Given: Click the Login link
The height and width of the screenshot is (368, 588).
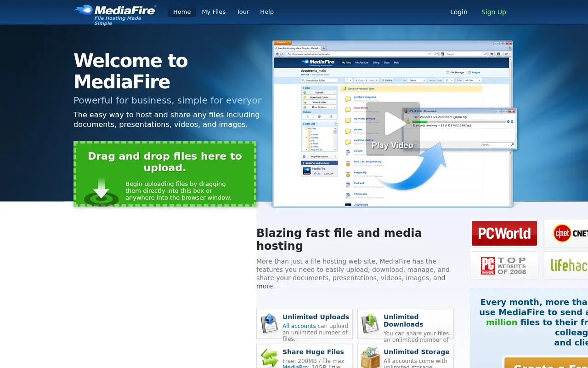Looking at the screenshot, I should pyautogui.click(x=458, y=12).
